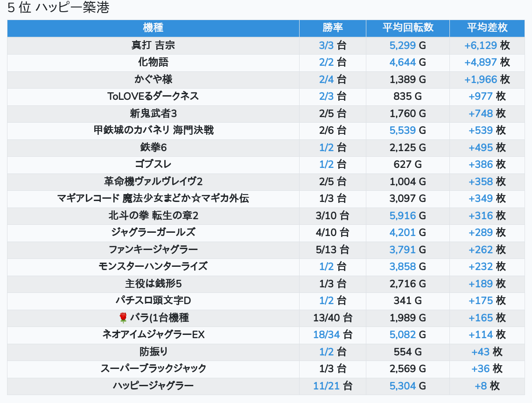This screenshot has width=532, height=403.
Task: Click the 4,644 average spins for 化物語
Action: [402, 62]
